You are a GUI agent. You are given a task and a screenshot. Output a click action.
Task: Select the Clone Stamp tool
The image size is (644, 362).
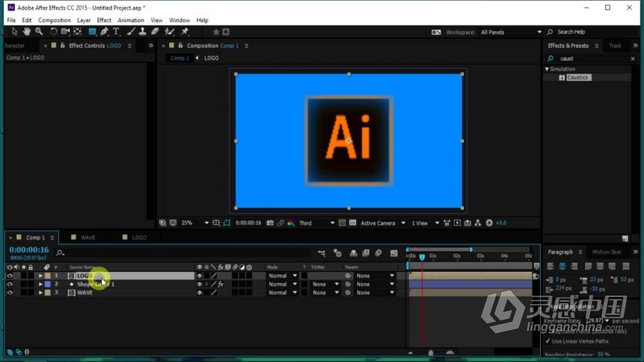tap(143, 32)
